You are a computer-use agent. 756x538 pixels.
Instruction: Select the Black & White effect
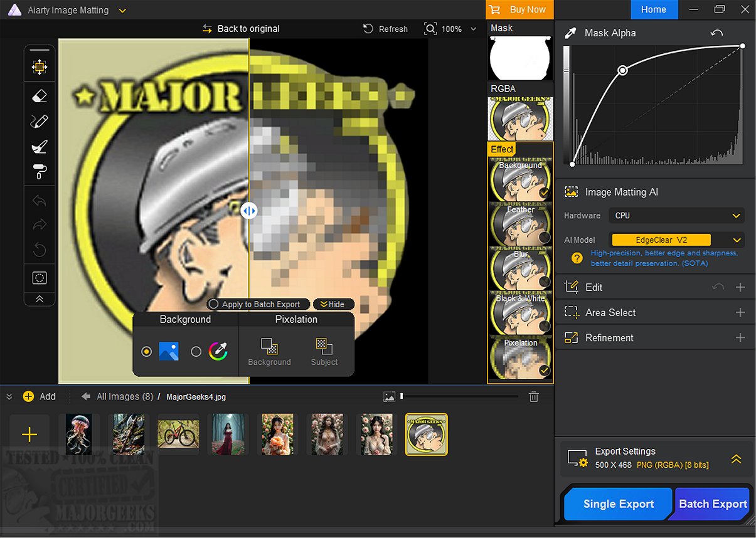coord(520,312)
